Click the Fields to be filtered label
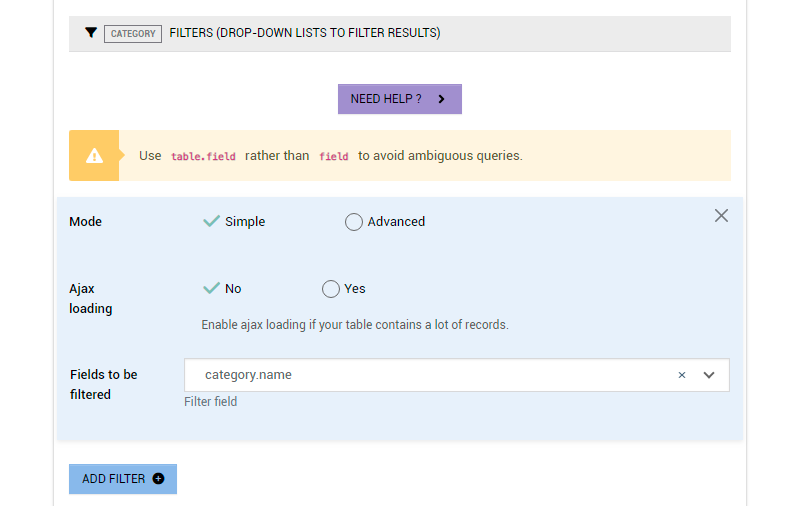800x506 pixels. point(104,384)
